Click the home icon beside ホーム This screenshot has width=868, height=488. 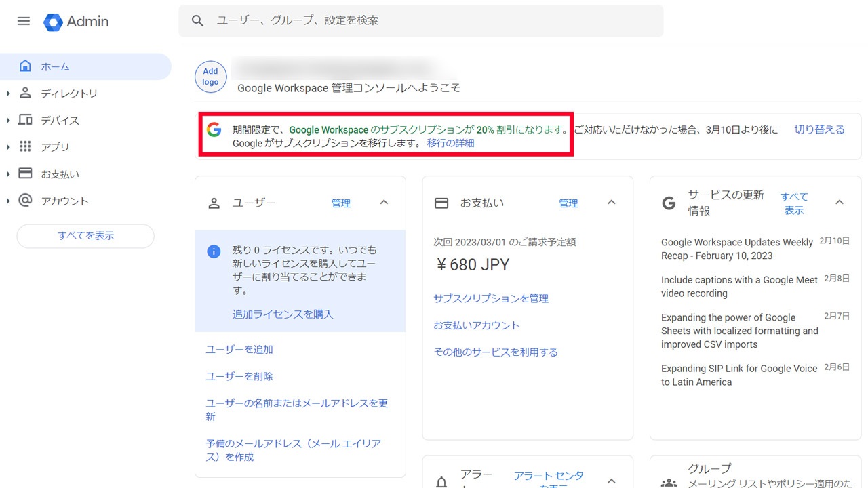tap(25, 66)
